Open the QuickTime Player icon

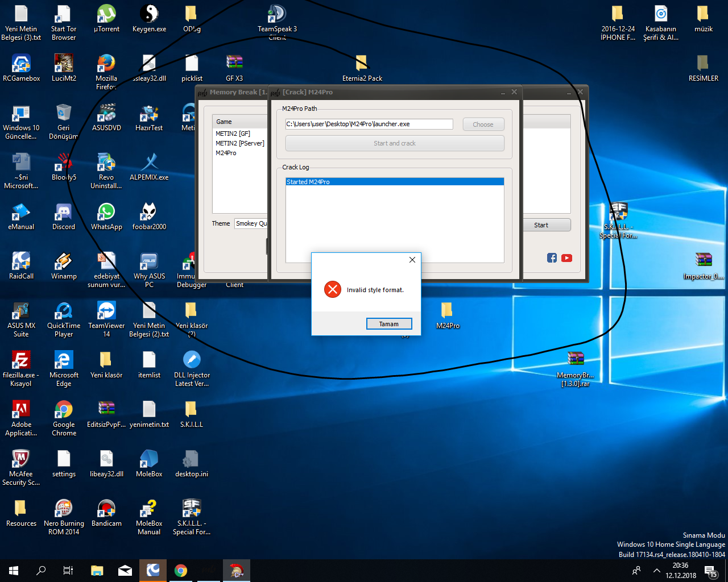pos(64,319)
